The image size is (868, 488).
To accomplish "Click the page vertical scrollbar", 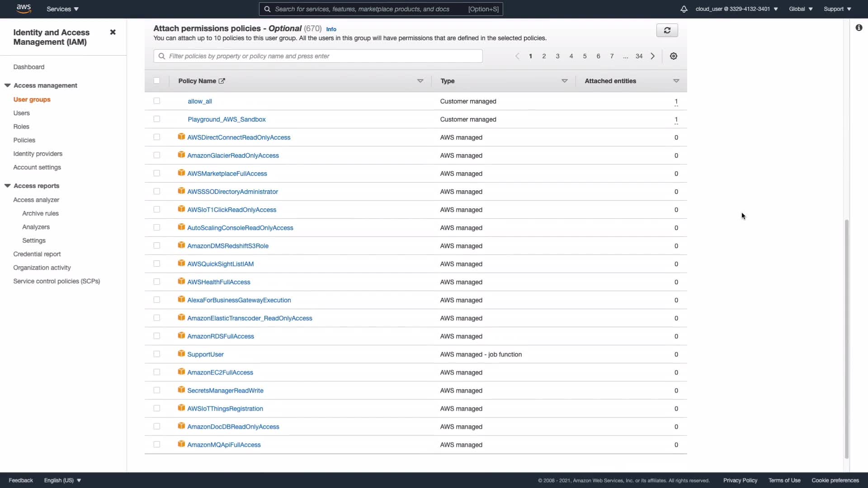I will coord(846,339).
